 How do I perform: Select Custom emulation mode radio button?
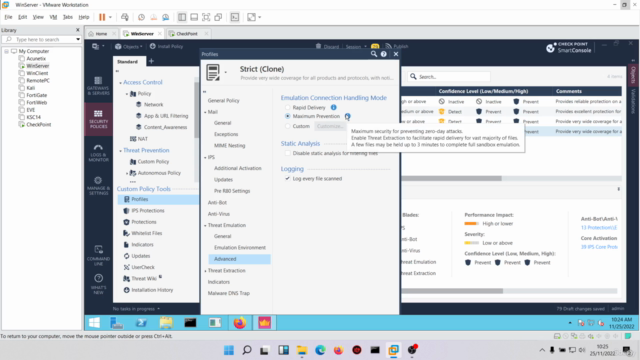click(288, 126)
